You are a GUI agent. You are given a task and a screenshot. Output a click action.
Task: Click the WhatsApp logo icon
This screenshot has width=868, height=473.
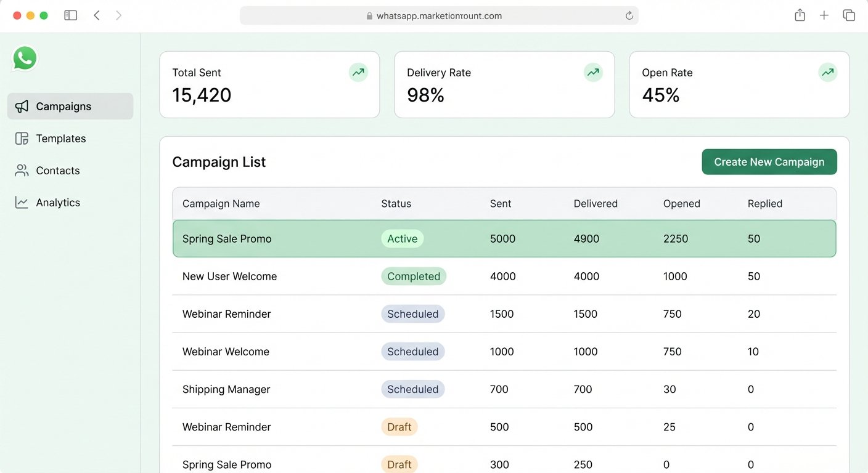coord(25,59)
